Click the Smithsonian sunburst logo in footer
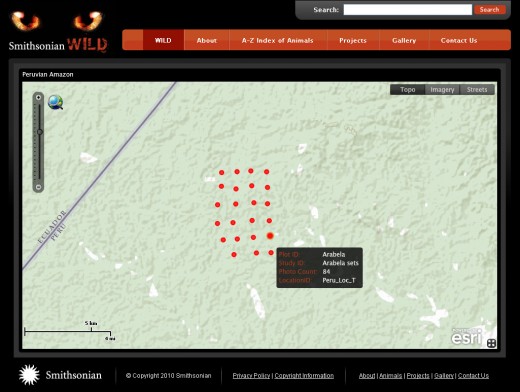 pyautogui.click(x=29, y=375)
